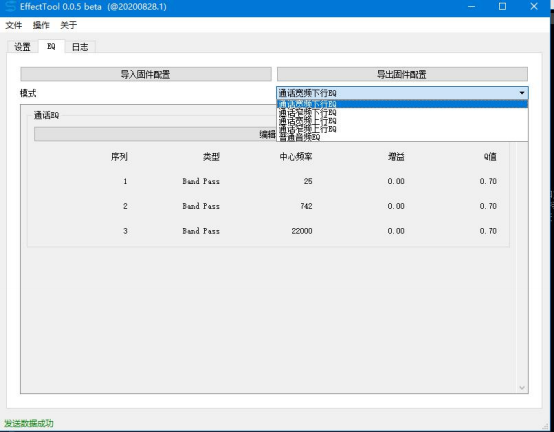Screen dimensions: 554x432
Task: Switch to the 设置 tab
Action: click(22, 47)
